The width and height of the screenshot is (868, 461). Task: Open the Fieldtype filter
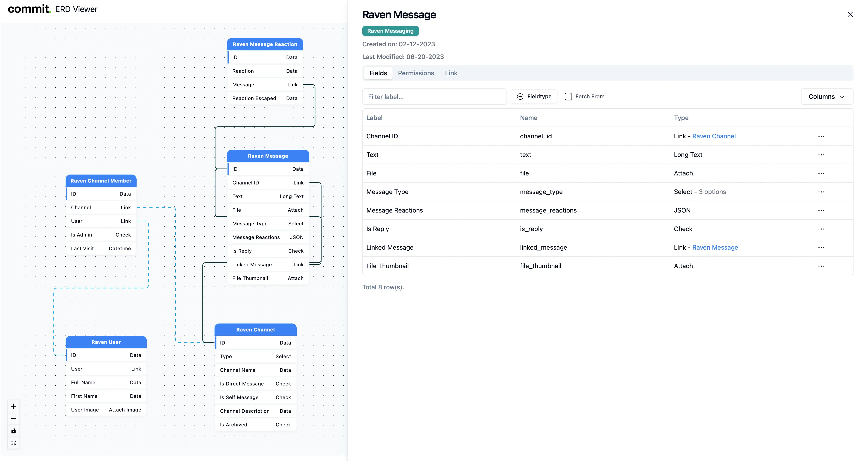pos(534,97)
